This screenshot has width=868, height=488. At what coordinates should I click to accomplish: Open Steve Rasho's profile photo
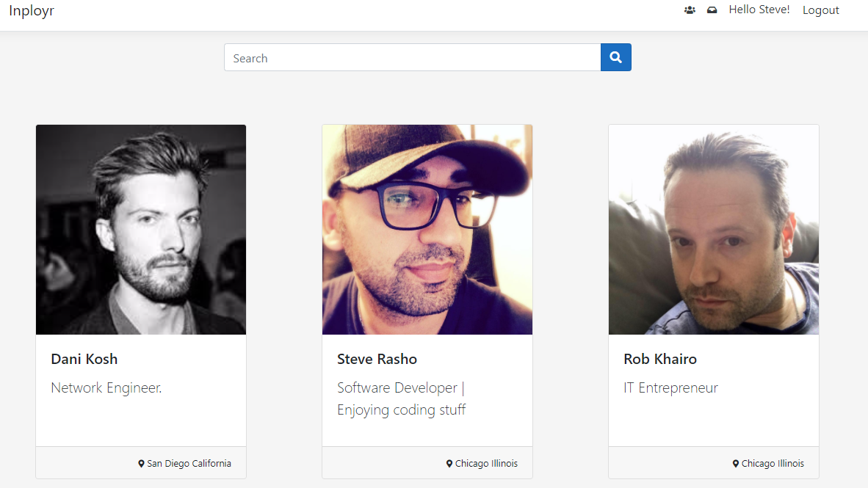click(x=427, y=230)
